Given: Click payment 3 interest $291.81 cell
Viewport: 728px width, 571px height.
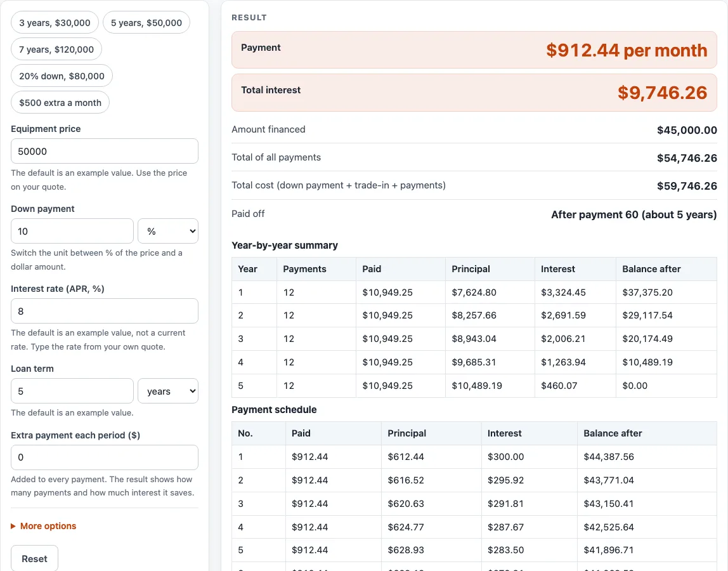Looking at the screenshot, I should tap(530, 504).
